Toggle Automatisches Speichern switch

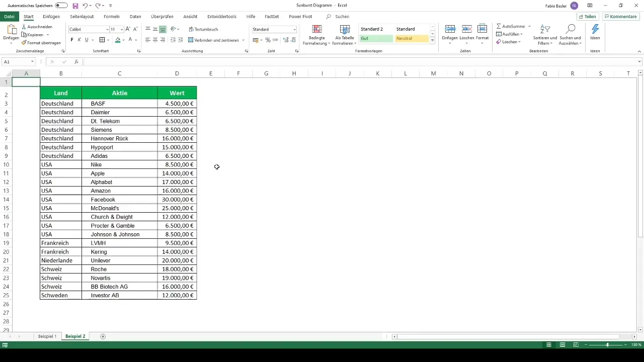tap(61, 6)
